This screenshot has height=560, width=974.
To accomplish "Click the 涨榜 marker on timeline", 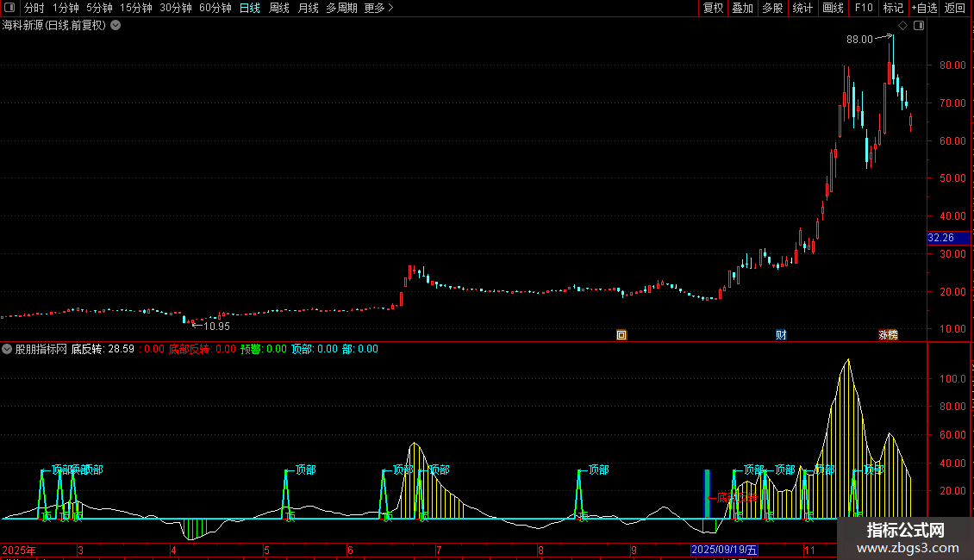I will pyautogui.click(x=889, y=335).
